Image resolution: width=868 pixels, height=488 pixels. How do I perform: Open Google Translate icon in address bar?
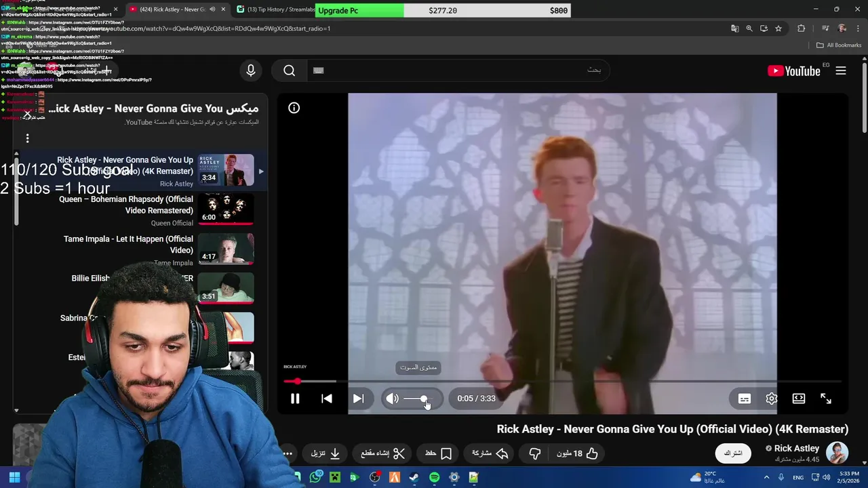pyautogui.click(x=734, y=28)
